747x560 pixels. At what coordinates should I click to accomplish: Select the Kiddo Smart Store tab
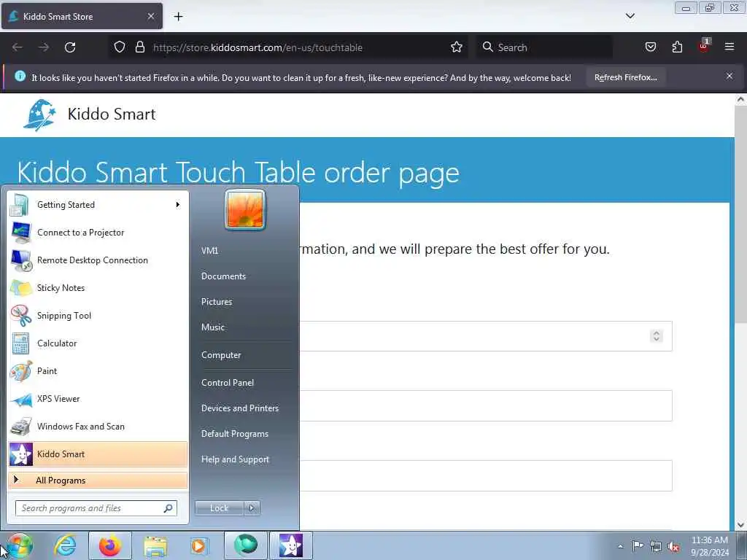click(82, 16)
